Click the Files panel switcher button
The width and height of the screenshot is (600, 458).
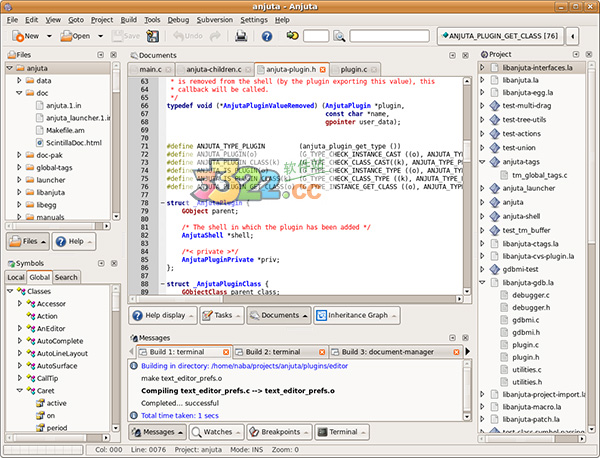coord(28,241)
